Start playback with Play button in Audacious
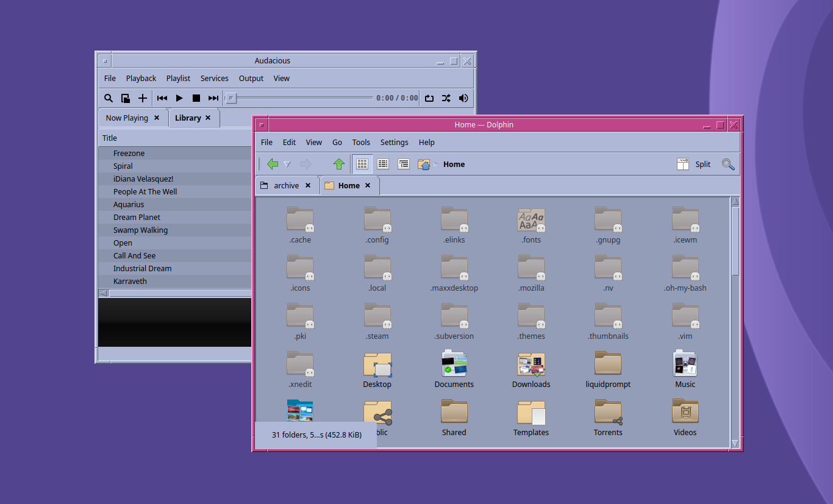The height and width of the screenshot is (504, 833). click(179, 98)
